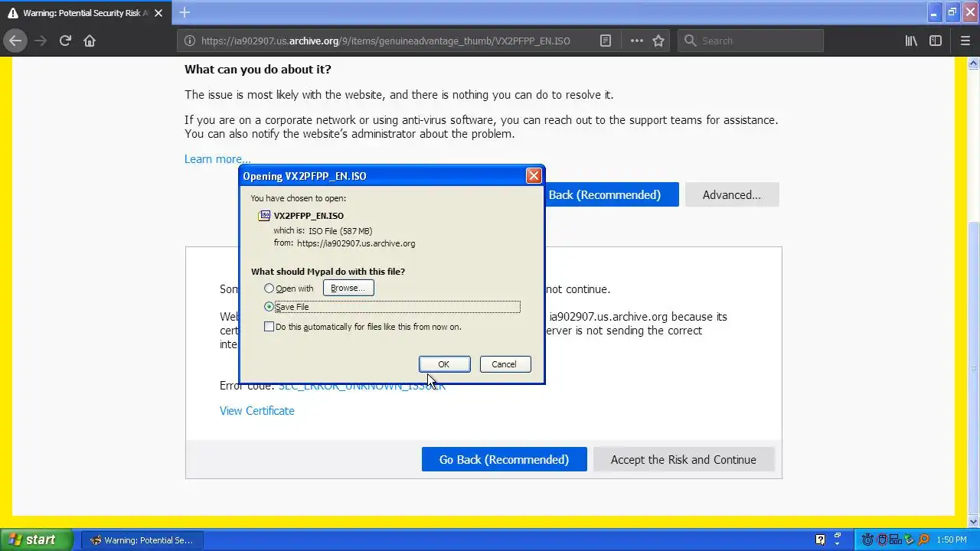Click the source URL https://ia902907.us.archive.org text
This screenshot has width=980, height=551.
pyautogui.click(x=356, y=243)
